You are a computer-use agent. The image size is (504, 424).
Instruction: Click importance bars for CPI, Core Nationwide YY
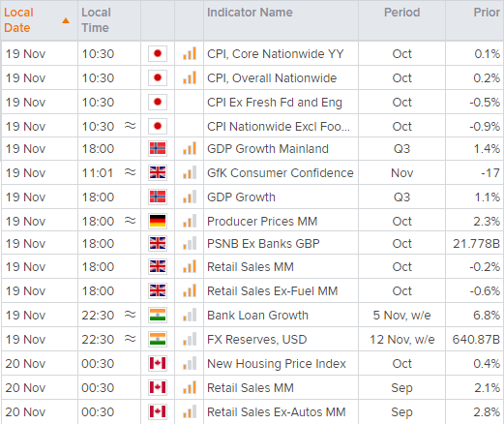[190, 53]
